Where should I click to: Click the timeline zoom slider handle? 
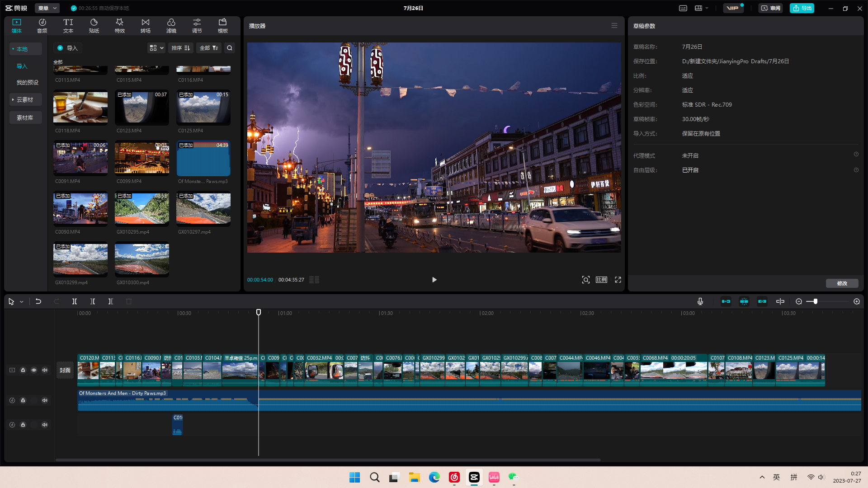816,301
